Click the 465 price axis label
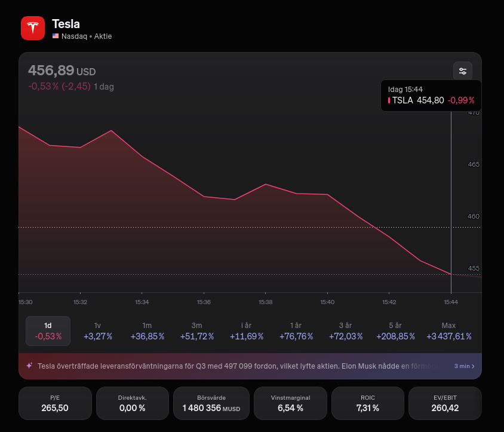Image resolution: width=504 pixels, height=432 pixels. pyautogui.click(x=474, y=164)
